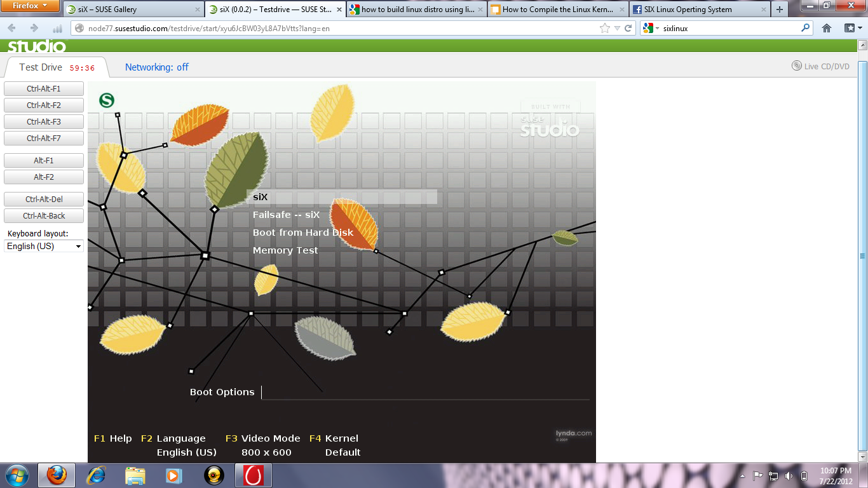Click F4 Kernel Default option

[x=335, y=445]
